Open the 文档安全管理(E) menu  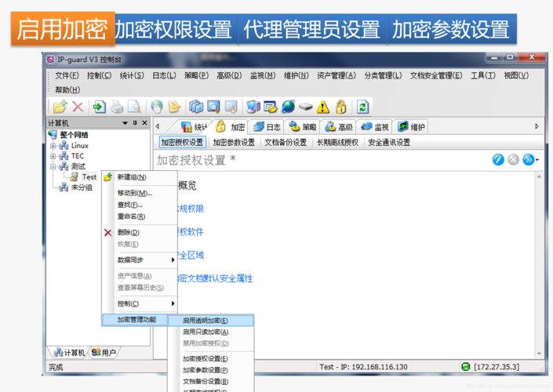pyautogui.click(x=436, y=75)
